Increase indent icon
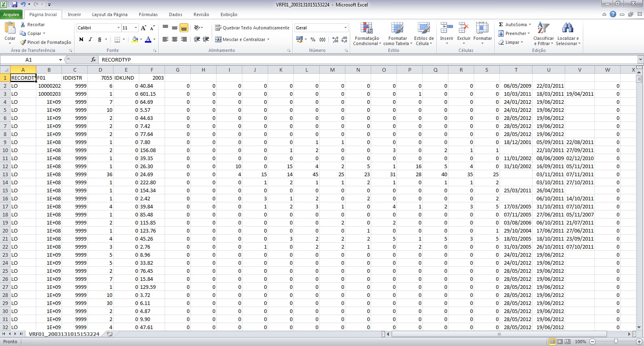Viewport: 644px width, 346px height. [206, 39]
